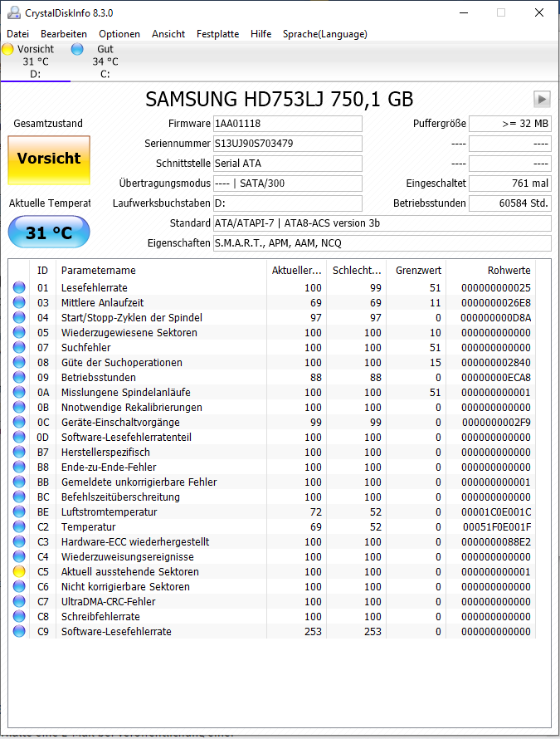
Task: Click raw value 00001C0E001C
Action: [x=496, y=511]
